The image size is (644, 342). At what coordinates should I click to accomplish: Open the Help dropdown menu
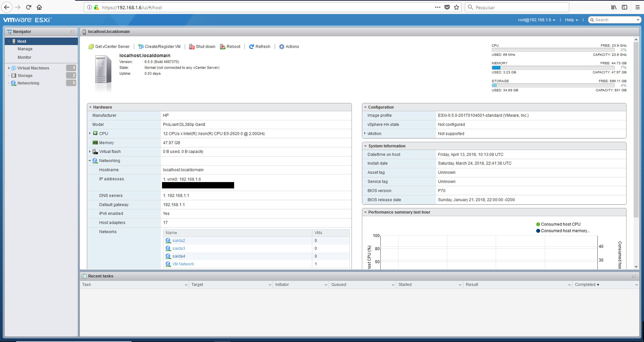tap(572, 20)
